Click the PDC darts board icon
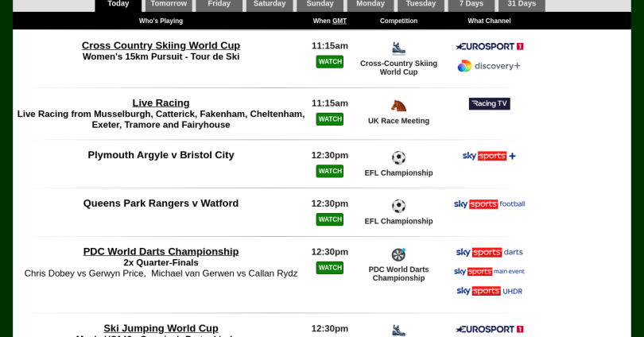644x337 pixels. [x=398, y=254]
